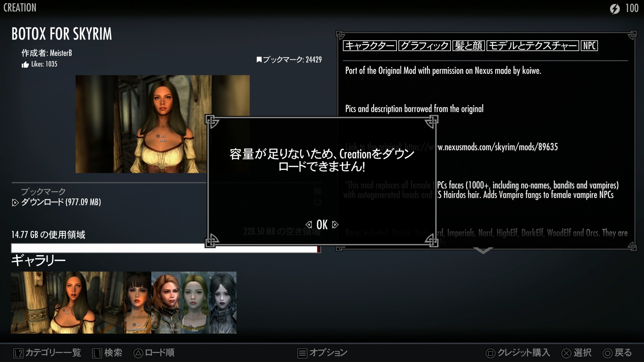Click the thumbs-up Likes icon
This screenshot has height=362, width=644.
point(25,64)
